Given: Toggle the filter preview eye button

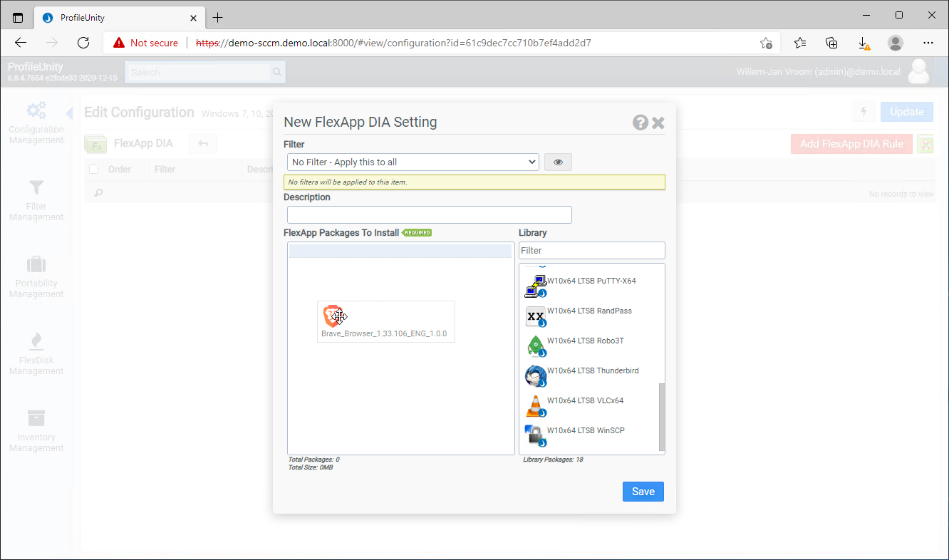Looking at the screenshot, I should (x=558, y=162).
